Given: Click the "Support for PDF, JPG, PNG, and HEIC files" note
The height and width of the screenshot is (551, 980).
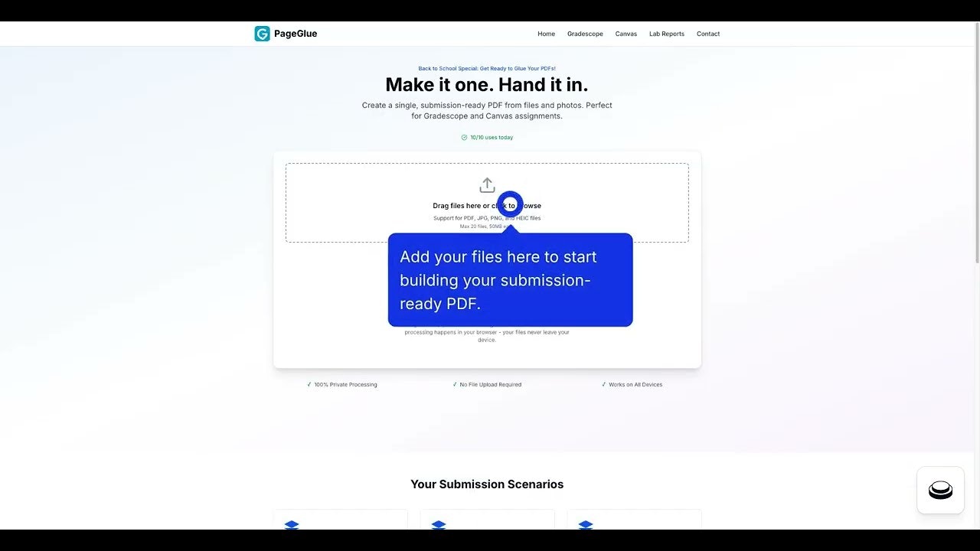Looking at the screenshot, I should (487, 218).
